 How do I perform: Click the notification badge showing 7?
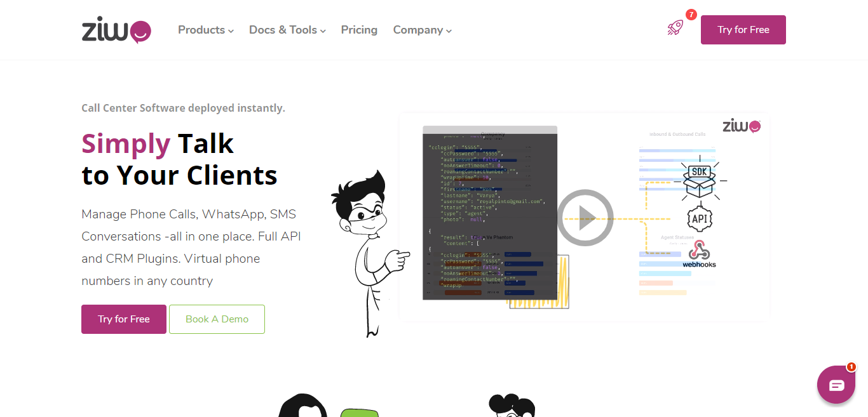coord(691,15)
